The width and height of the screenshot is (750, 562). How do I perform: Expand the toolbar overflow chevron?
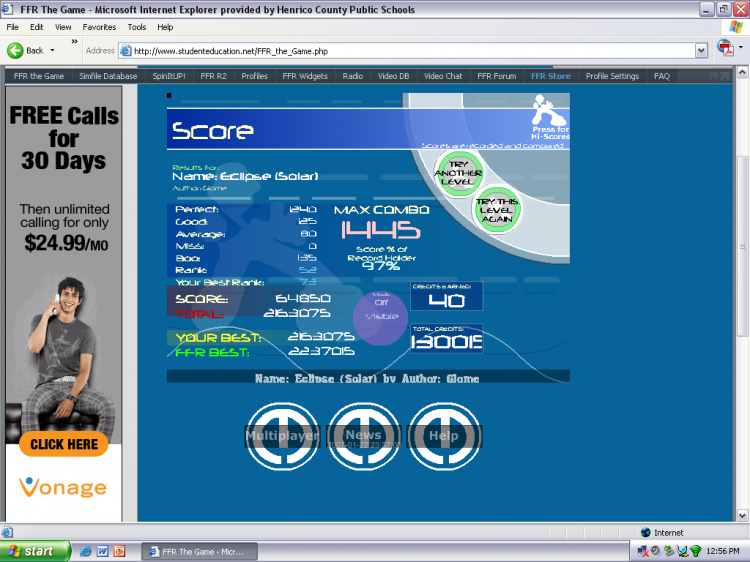(x=74, y=42)
